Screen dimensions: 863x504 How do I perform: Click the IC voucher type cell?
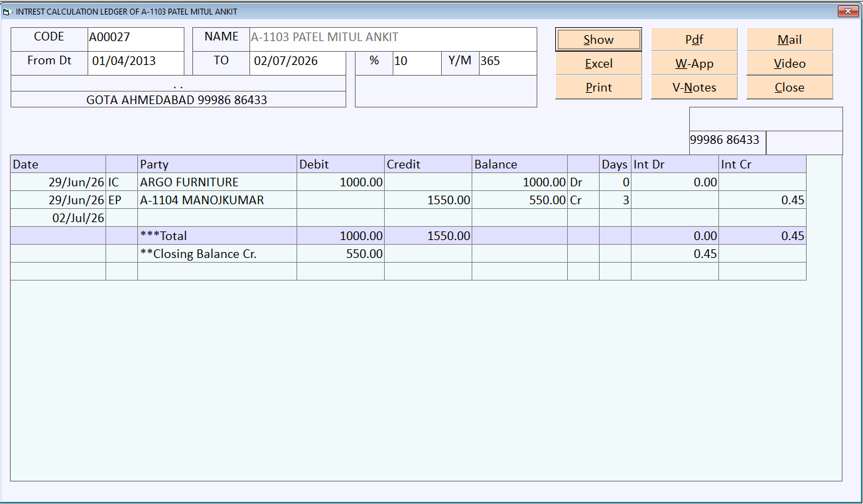point(121,182)
